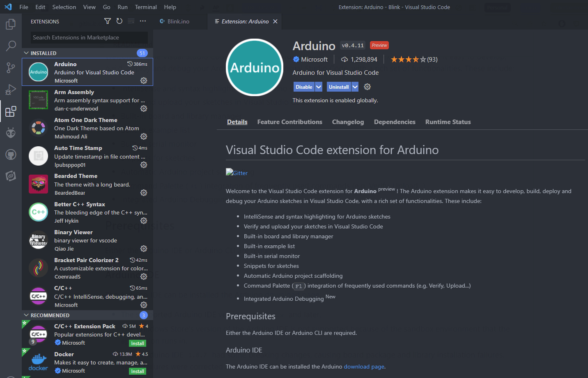Open the Terminal menu
The height and width of the screenshot is (378, 588).
[146, 7]
